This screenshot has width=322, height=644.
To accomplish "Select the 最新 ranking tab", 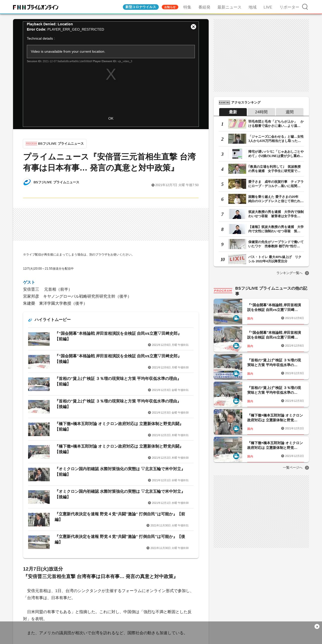I will tap(233, 112).
